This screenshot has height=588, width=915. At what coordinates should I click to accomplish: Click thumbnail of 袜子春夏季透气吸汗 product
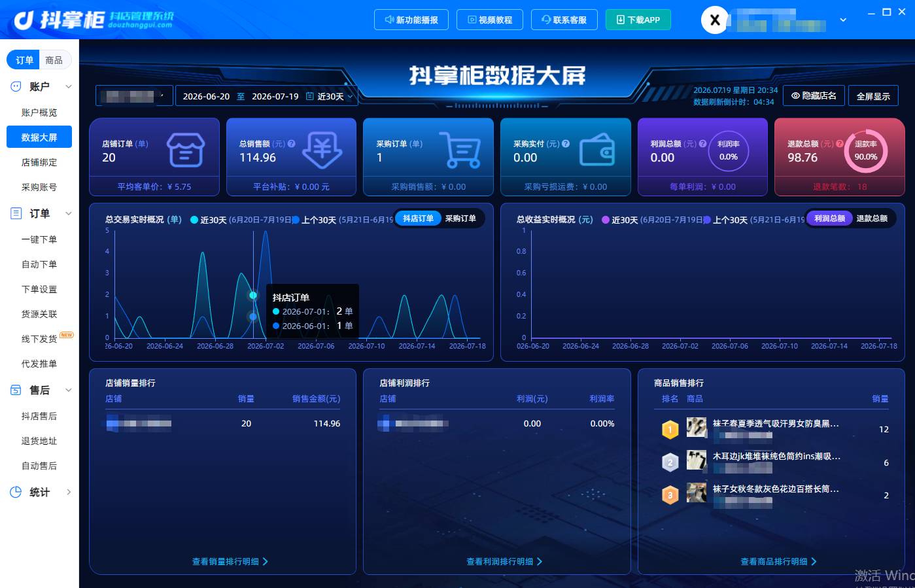696,427
